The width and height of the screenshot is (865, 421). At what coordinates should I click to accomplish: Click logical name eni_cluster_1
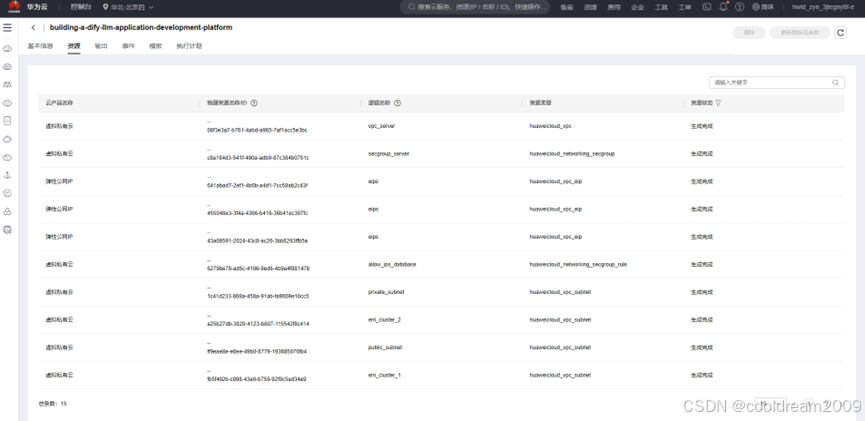[x=384, y=375]
